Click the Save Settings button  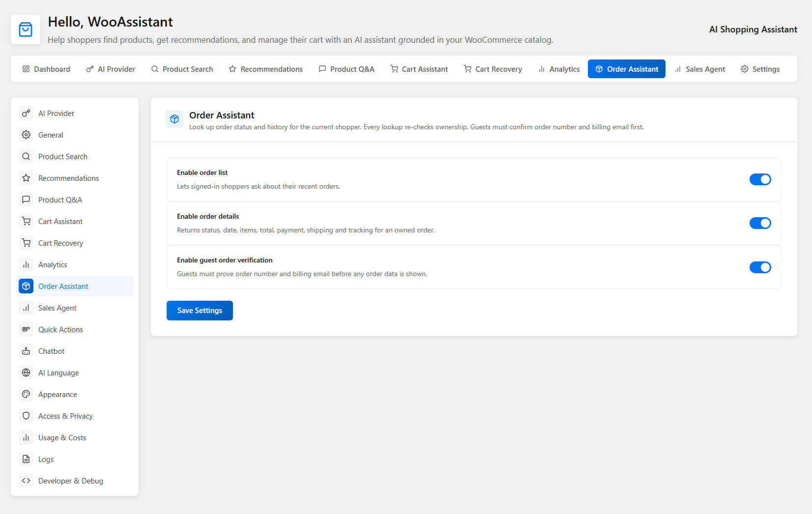point(200,311)
